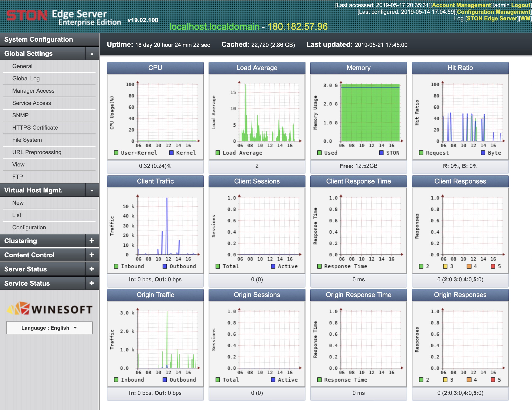The width and height of the screenshot is (532, 410).
Task: Click the 'Free: 12.52GB' memory value
Action: click(358, 166)
